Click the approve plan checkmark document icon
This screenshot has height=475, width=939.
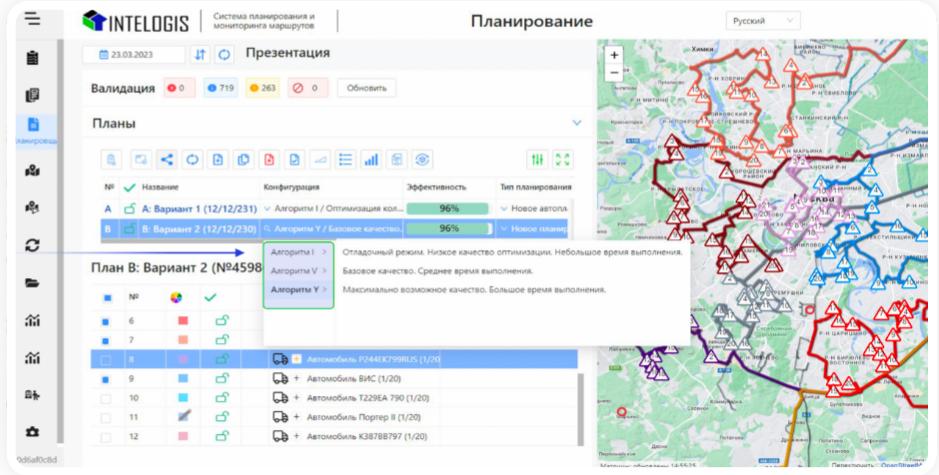click(x=294, y=159)
